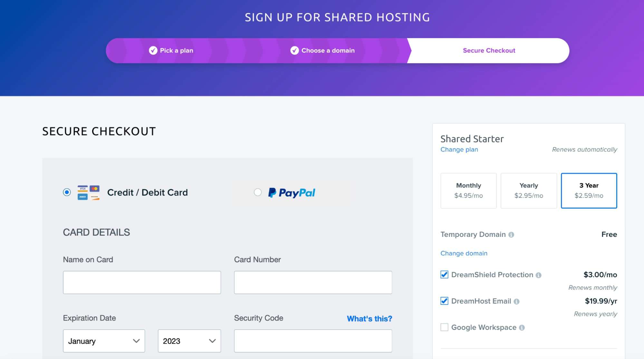644x359 pixels.
Task: Toggle DreamHost Email checkbox off
Action: point(444,301)
